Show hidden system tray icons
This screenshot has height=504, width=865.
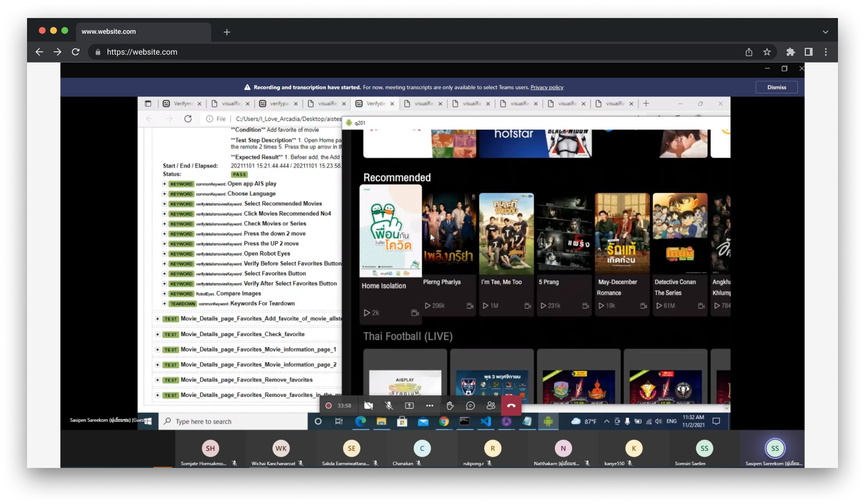pos(607,421)
